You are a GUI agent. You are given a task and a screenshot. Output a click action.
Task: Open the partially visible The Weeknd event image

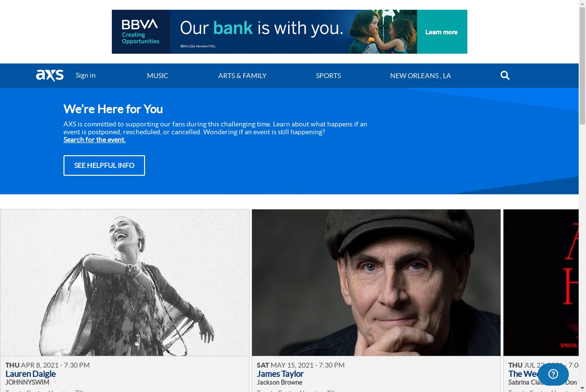click(541, 283)
